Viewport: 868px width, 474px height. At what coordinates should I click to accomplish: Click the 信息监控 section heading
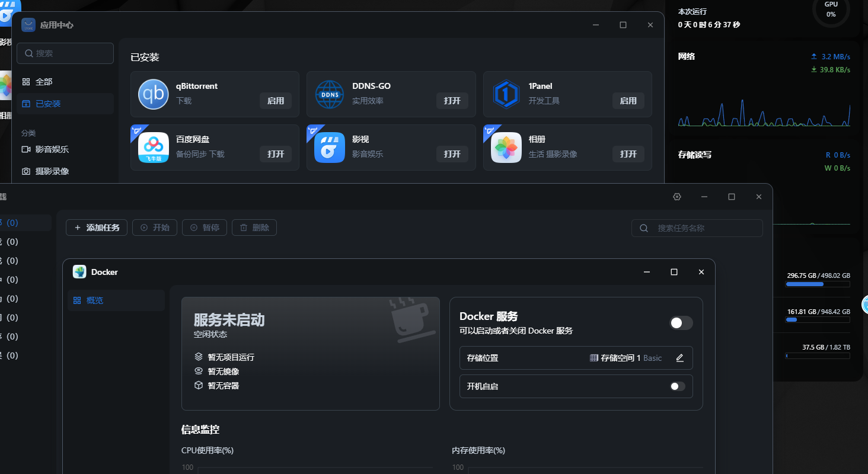tap(200, 430)
